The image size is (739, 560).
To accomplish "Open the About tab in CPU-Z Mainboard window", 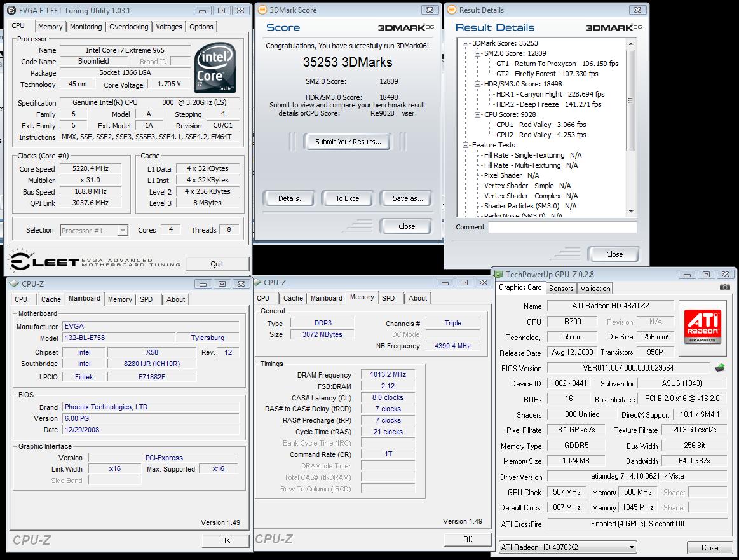I will click(x=176, y=299).
